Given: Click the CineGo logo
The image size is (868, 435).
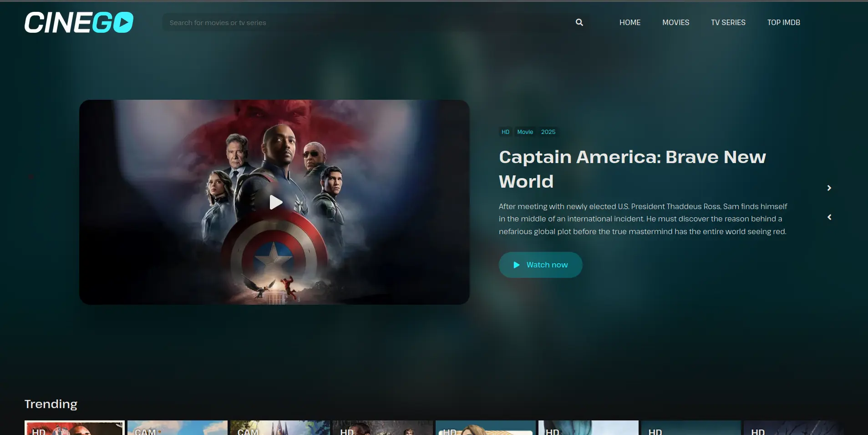Looking at the screenshot, I should pos(79,22).
